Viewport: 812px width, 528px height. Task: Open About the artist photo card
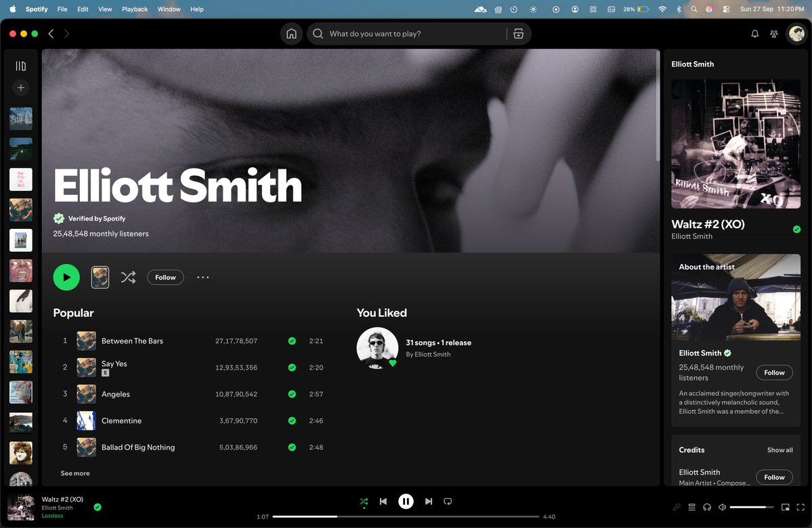point(736,297)
